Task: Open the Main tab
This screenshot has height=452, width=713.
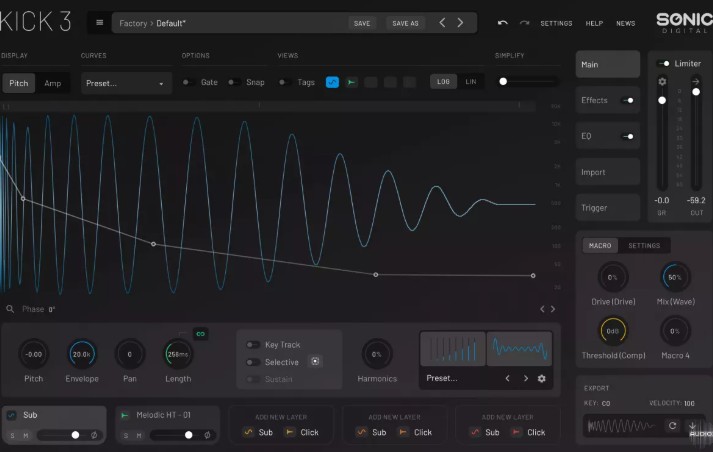Action: coord(608,64)
